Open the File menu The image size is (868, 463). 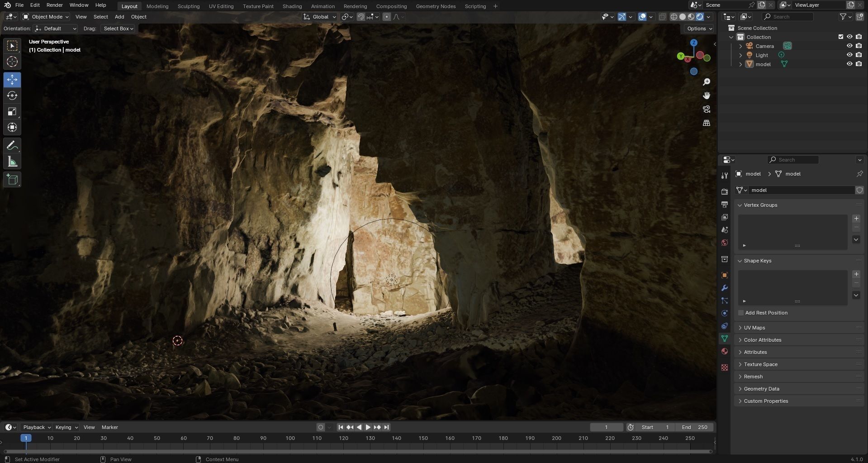pyautogui.click(x=19, y=5)
